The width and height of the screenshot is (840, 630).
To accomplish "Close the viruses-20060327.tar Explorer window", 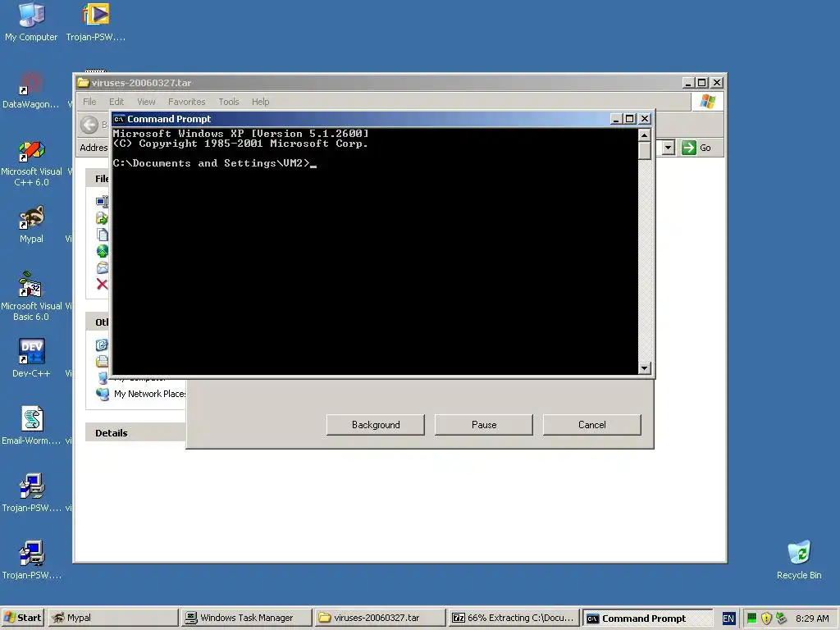I will (x=717, y=83).
